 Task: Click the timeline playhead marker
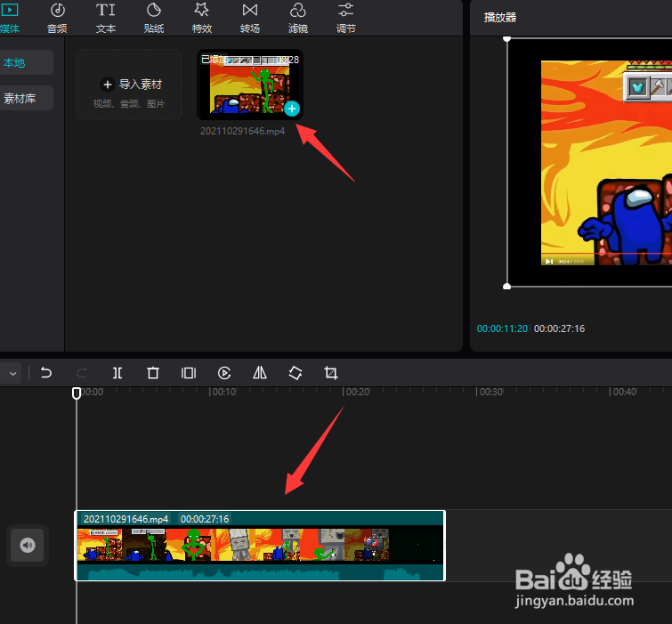click(x=77, y=393)
